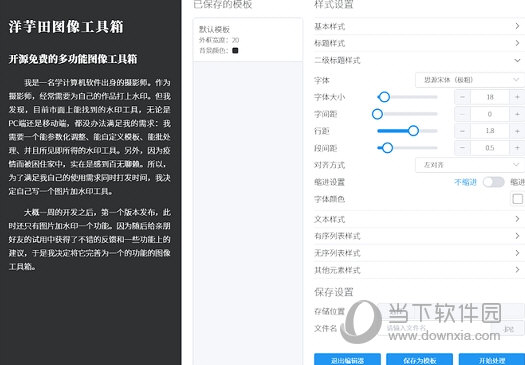
Task: Click the 段间距 slider handle
Action: click(x=387, y=148)
